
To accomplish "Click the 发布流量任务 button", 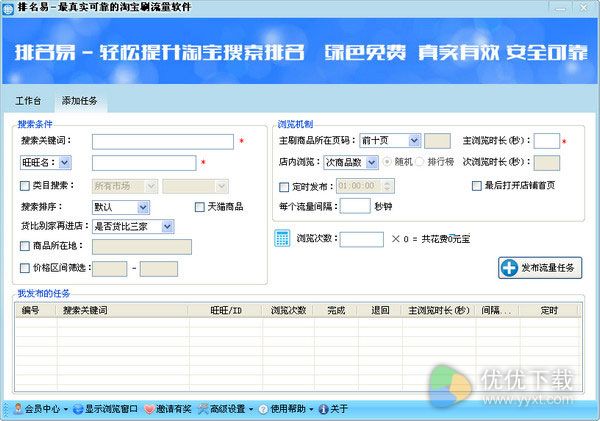I will click(540, 268).
